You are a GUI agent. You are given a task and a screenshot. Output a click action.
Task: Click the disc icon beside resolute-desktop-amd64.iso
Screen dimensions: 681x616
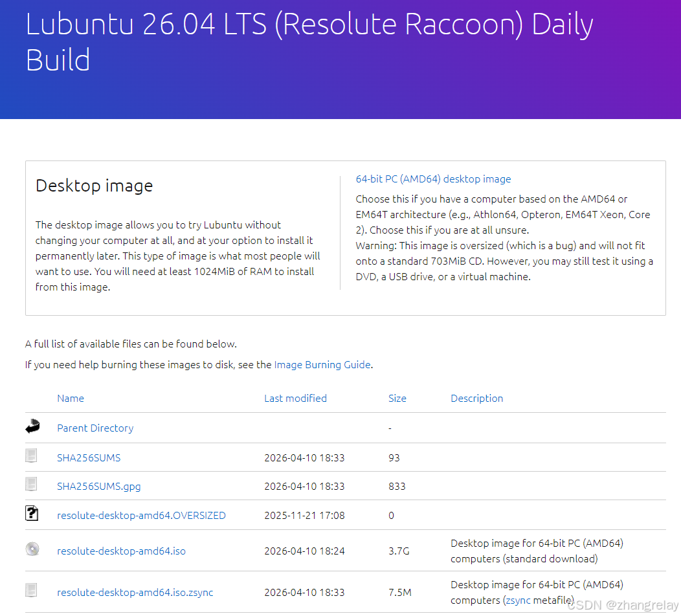pos(32,549)
